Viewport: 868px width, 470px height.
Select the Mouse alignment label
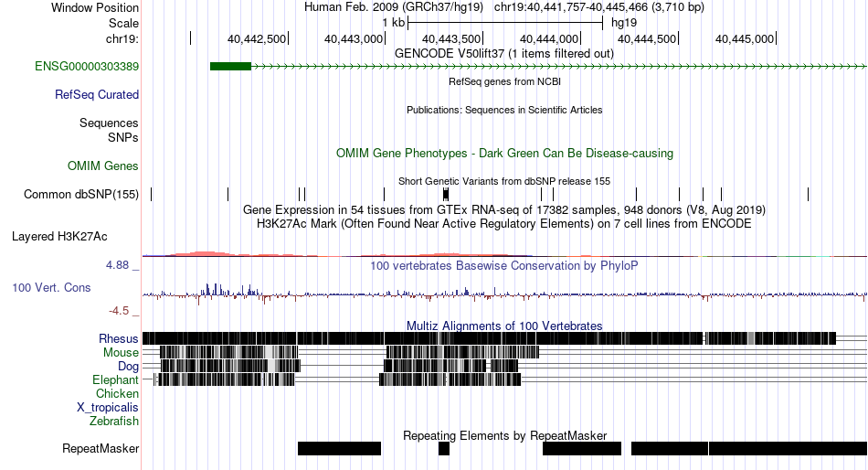pos(121,353)
